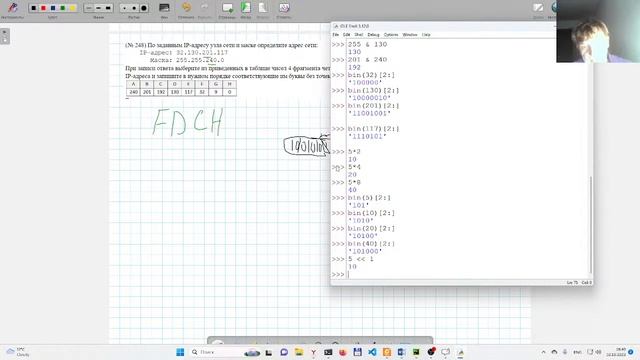
Task: Open Window menu in IDLE Shell
Action: (410, 35)
